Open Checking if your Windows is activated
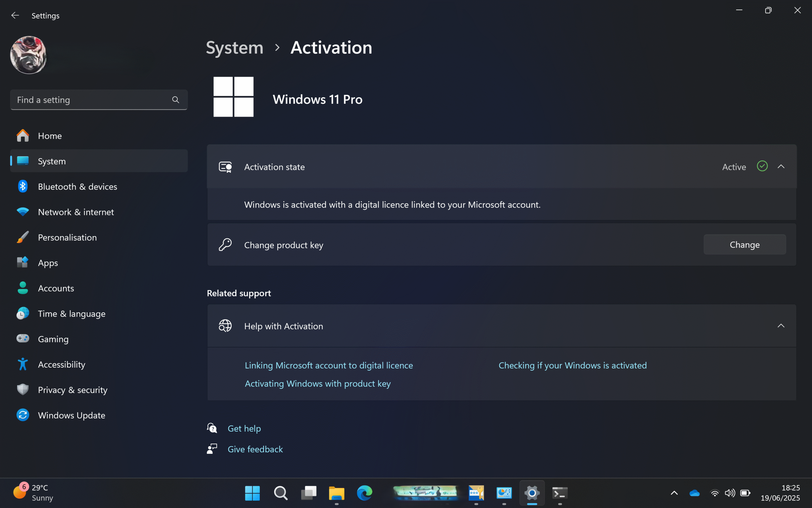The height and width of the screenshot is (508, 812). (573, 365)
